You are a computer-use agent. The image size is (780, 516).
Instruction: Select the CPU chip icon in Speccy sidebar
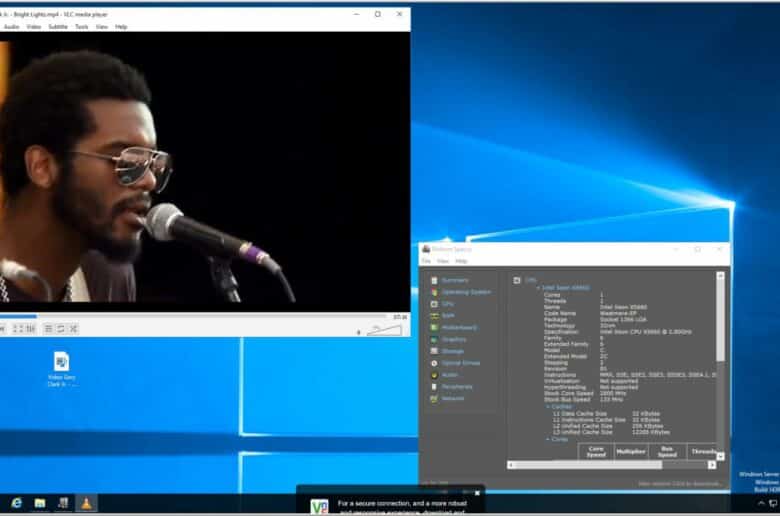coord(434,304)
